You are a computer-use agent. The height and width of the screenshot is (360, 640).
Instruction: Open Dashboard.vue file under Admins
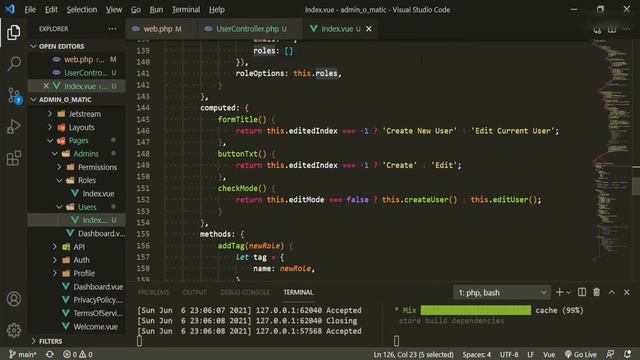pyautogui.click(x=101, y=233)
